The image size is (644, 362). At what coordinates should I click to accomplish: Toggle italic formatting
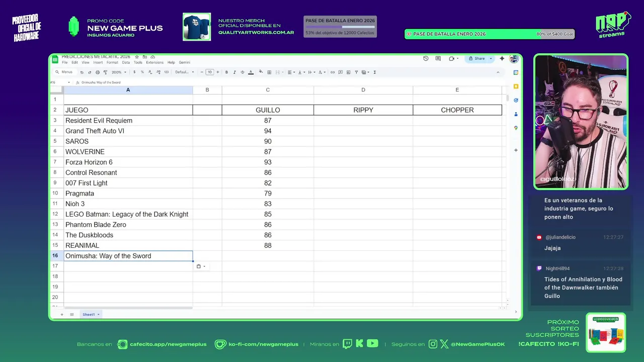point(234,72)
